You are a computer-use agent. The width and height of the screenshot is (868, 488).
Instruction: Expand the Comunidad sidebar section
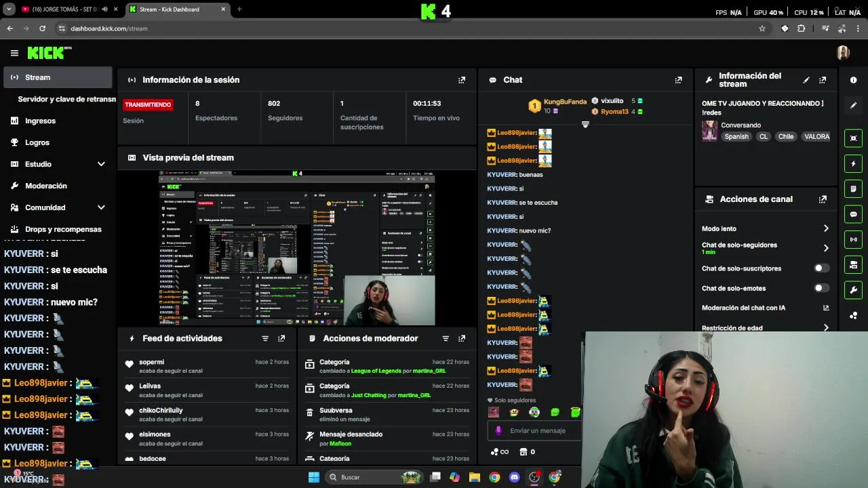(101, 207)
